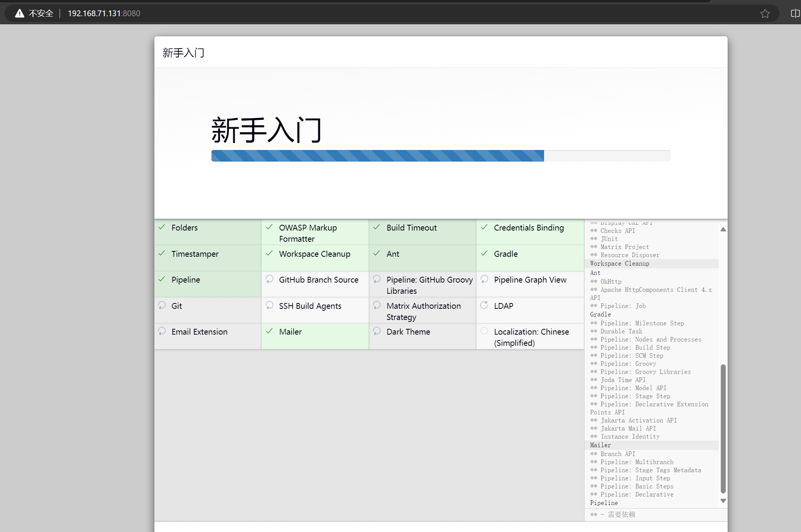This screenshot has width=801, height=532.
Task: Click the '** Checks API' log line
Action: coord(613,231)
